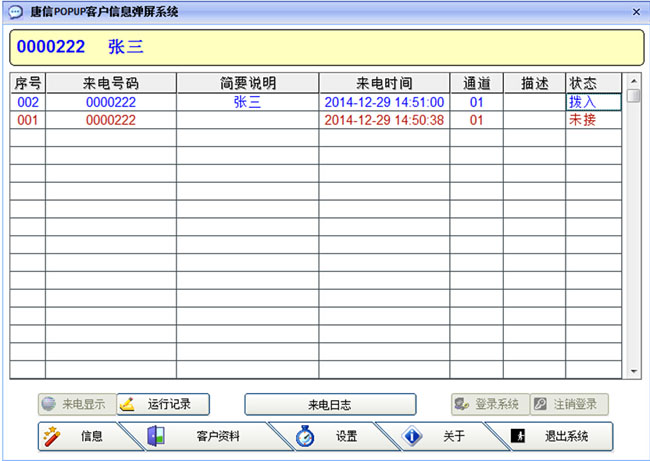Click the 运行记录 pencil icon
This screenshot has width=650, height=461.
pos(130,405)
